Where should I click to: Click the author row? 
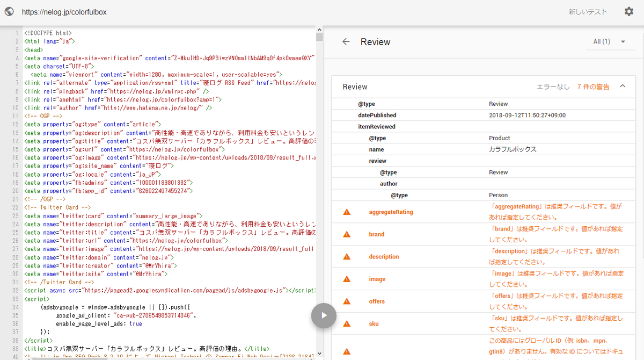(x=484, y=184)
